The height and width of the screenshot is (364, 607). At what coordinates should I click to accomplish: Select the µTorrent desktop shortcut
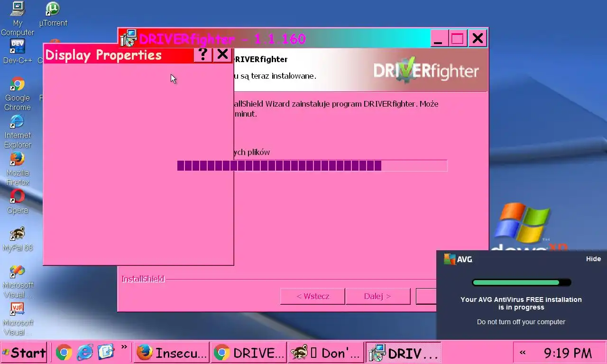click(53, 15)
